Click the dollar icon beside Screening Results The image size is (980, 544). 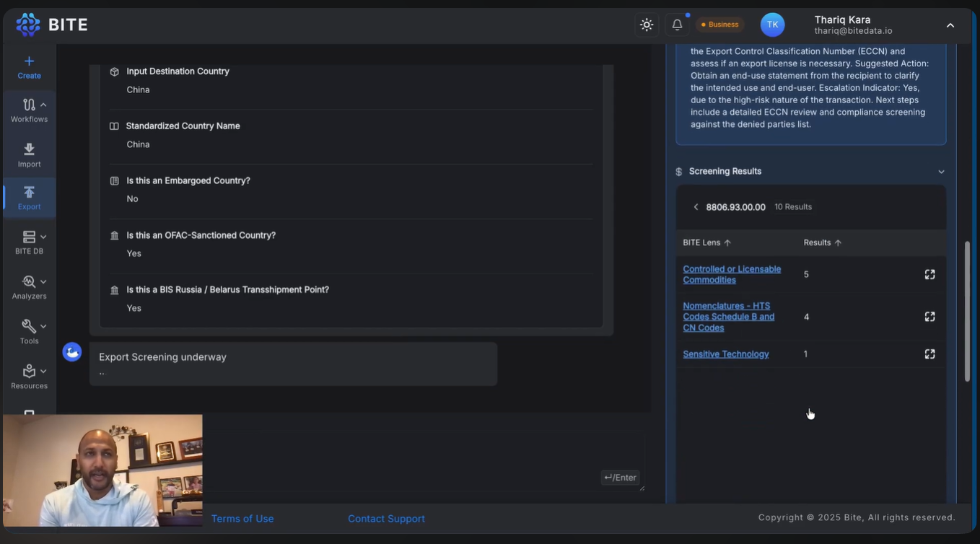[x=678, y=172]
